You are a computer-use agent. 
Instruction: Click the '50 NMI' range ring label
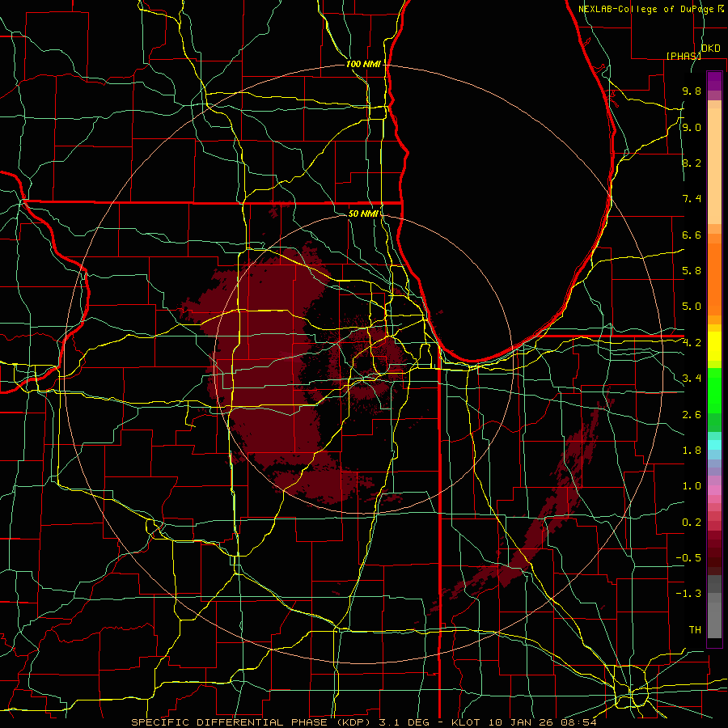362,214
